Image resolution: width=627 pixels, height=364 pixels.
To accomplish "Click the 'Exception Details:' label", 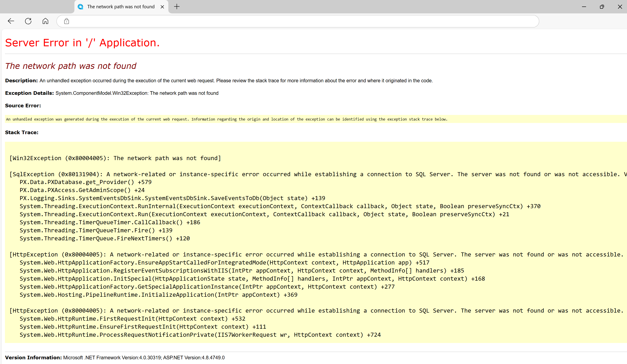I will click(29, 93).
